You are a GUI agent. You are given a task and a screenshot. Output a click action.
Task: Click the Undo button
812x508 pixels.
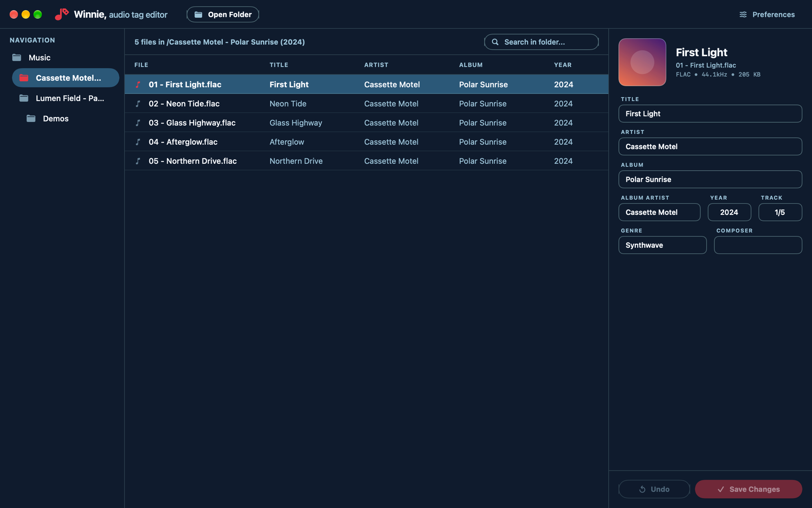point(654,489)
